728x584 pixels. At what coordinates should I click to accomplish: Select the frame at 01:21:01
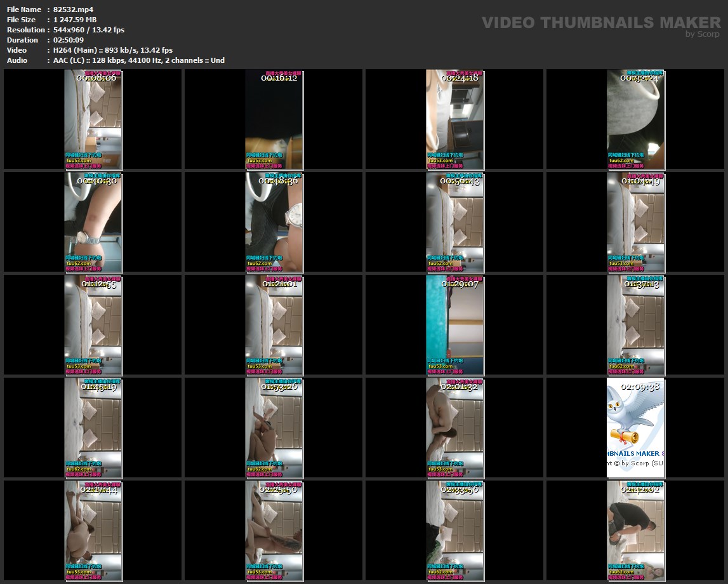[274, 326]
